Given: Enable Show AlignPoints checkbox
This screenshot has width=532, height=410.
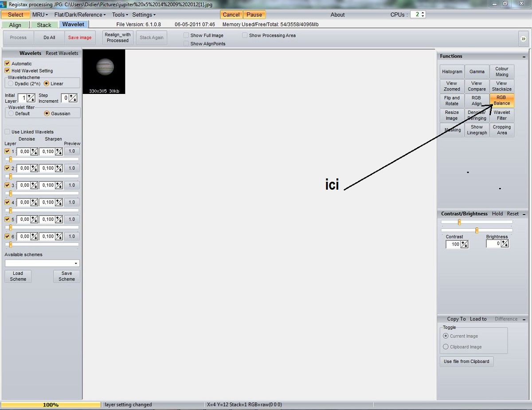Looking at the screenshot, I should click(x=186, y=43).
